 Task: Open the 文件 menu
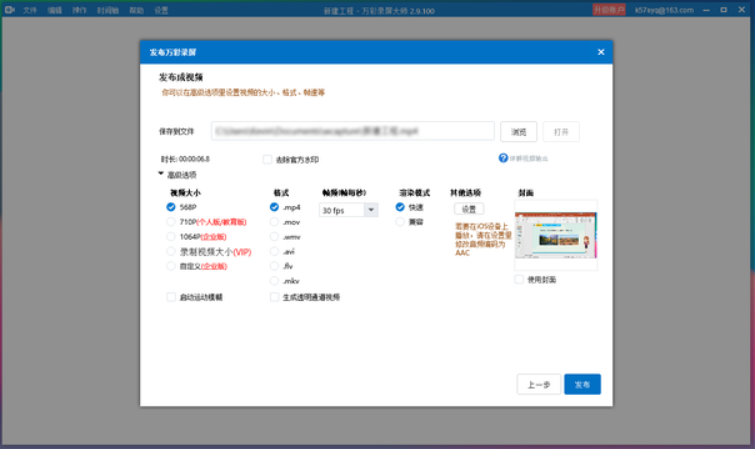(30, 10)
